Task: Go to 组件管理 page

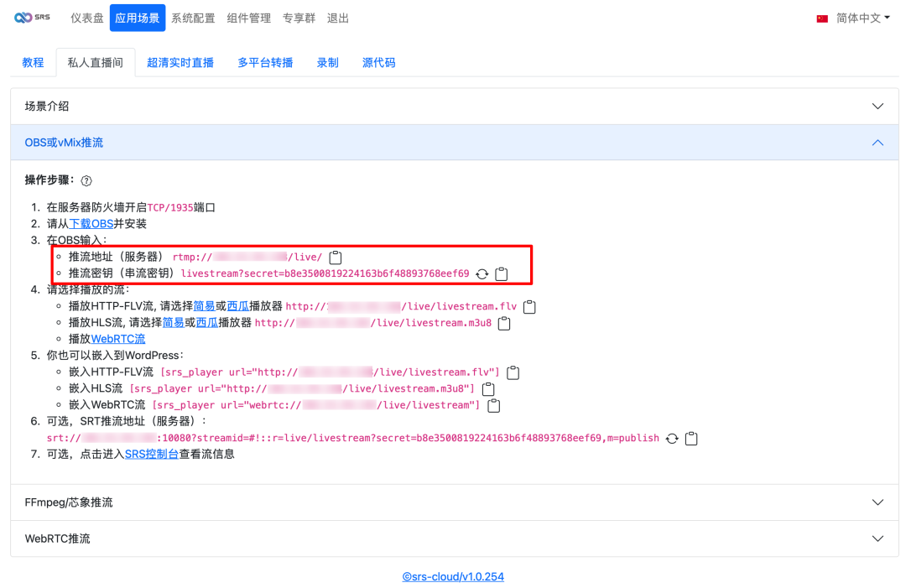Action: coord(248,18)
